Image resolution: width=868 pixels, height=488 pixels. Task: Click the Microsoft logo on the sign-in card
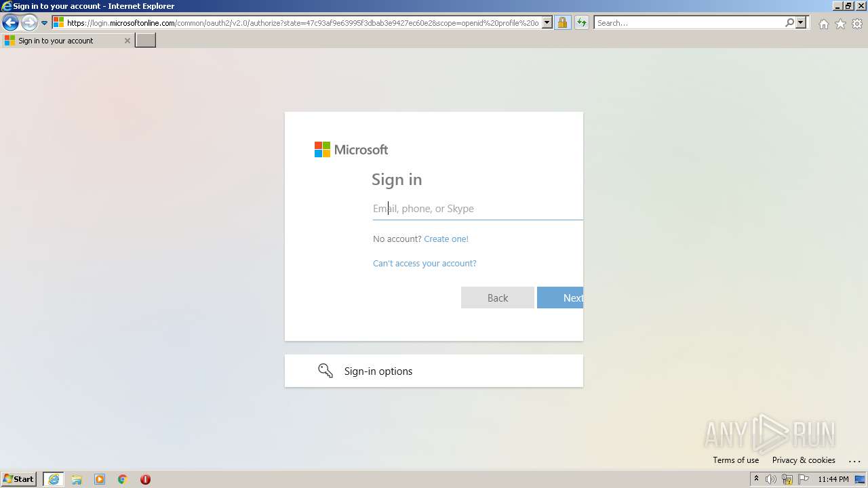pyautogui.click(x=351, y=150)
